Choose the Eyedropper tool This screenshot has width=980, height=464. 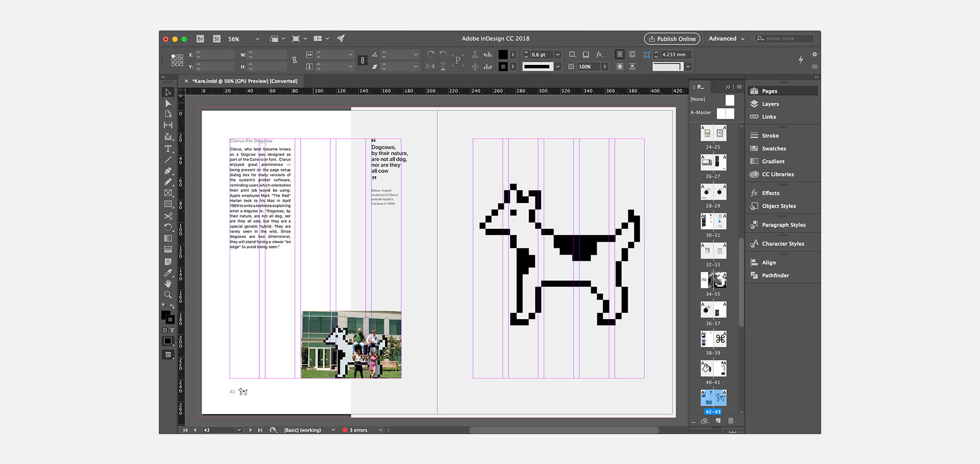point(168,273)
